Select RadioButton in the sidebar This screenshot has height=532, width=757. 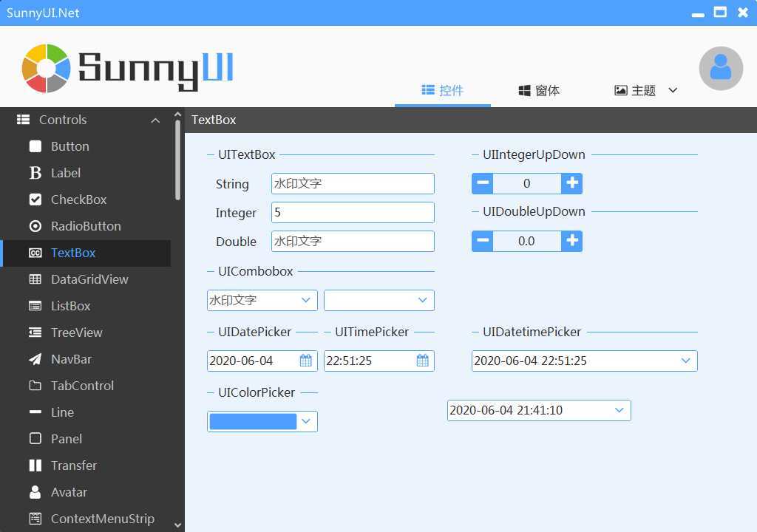86,226
